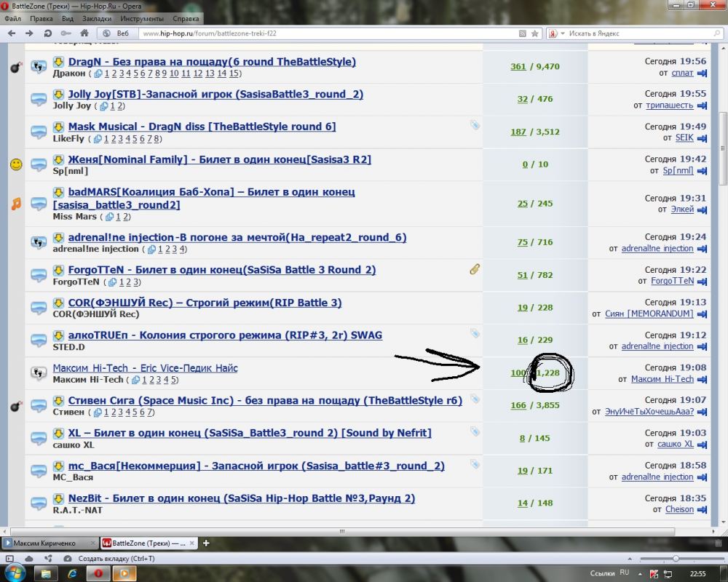Image resolution: width=728 pixels, height=582 pixels.
Task: Click the bookmark star in address bar
Action: pyautogui.click(x=534, y=33)
